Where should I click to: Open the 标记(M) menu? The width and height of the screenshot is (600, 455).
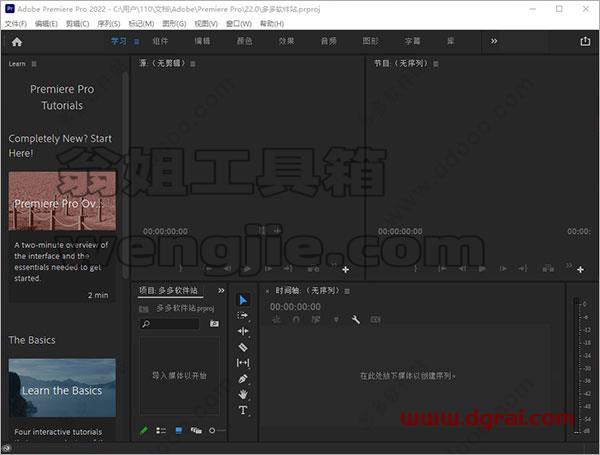pos(141,24)
